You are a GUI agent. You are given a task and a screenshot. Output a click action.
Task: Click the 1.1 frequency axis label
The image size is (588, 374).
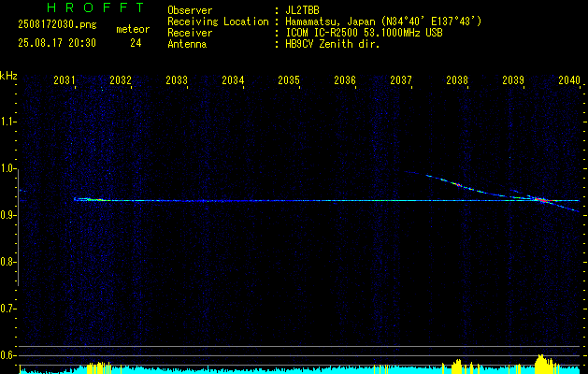coord(7,122)
